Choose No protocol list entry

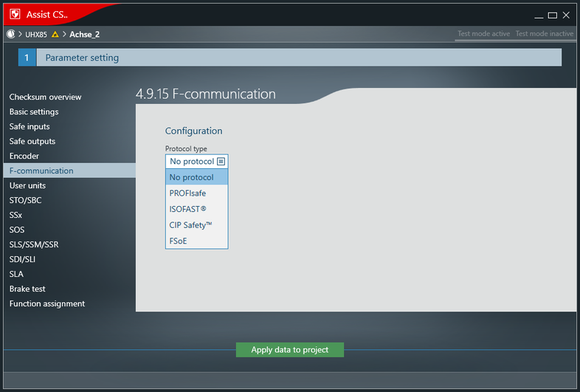pos(191,177)
